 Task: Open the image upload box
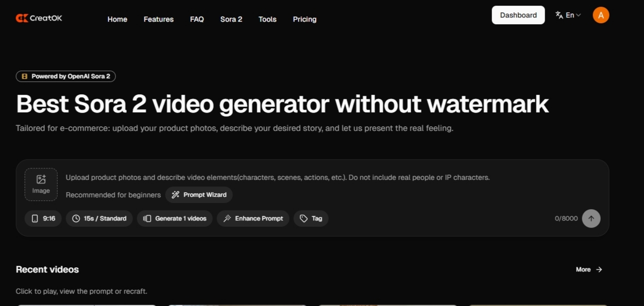coord(41,184)
